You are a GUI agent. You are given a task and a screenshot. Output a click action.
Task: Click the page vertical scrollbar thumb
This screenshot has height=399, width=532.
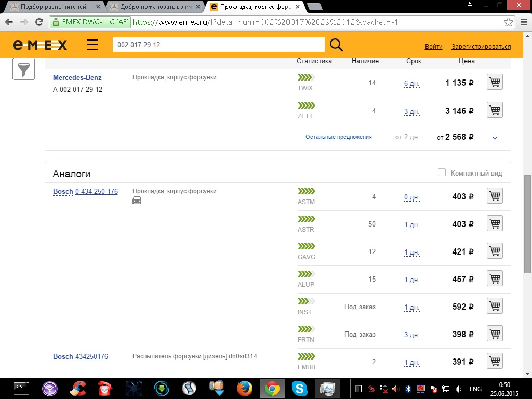[x=528, y=224]
